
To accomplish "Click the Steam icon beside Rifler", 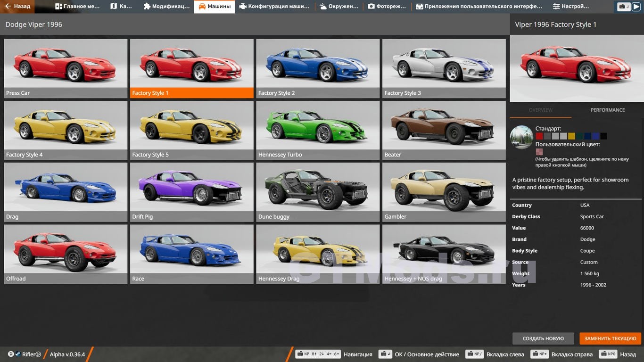I will click(17, 354).
